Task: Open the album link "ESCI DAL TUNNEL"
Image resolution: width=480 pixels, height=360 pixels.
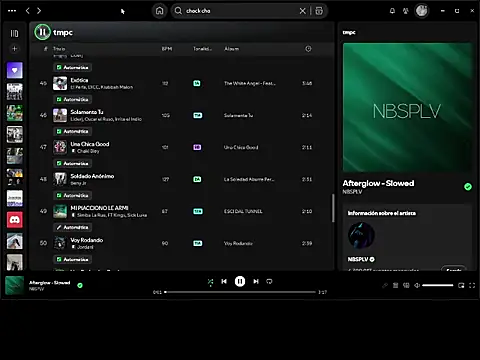Action: [x=243, y=211]
